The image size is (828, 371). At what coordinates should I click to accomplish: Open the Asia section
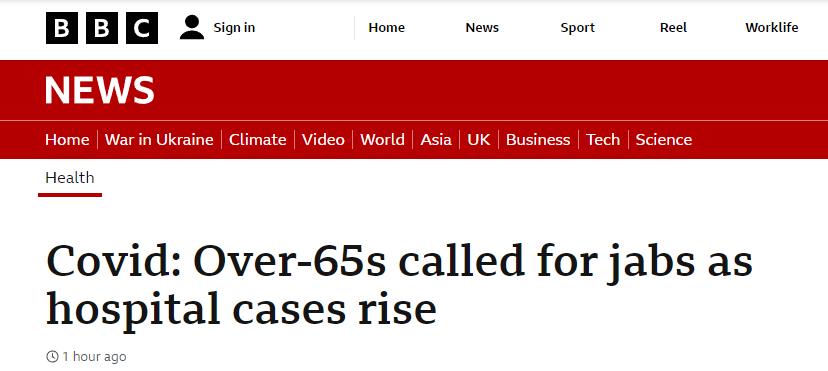tap(436, 139)
